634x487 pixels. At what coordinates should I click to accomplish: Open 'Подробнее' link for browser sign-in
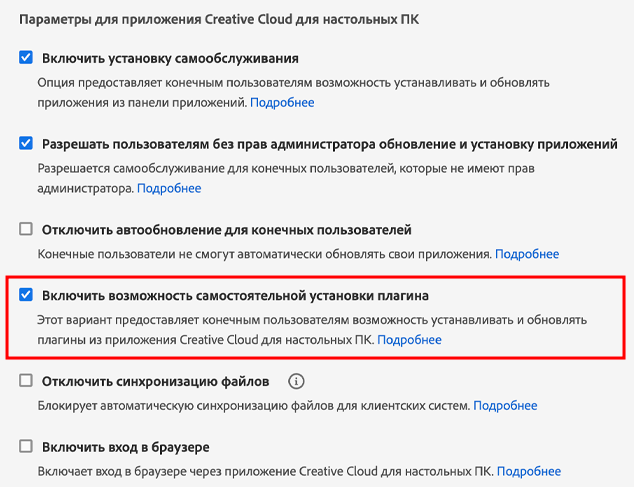pos(529,471)
